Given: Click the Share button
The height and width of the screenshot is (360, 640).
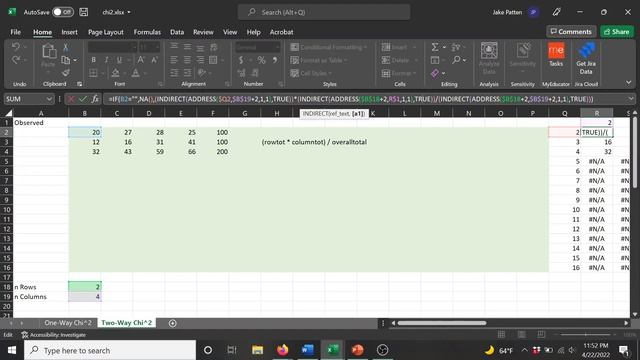Looking at the screenshot, I should point(617,31).
